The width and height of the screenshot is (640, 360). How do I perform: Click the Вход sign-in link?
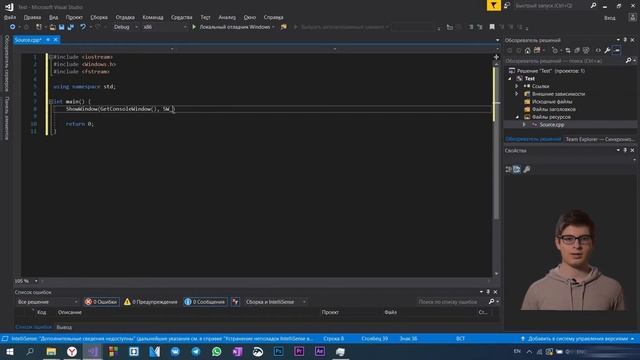click(610, 18)
